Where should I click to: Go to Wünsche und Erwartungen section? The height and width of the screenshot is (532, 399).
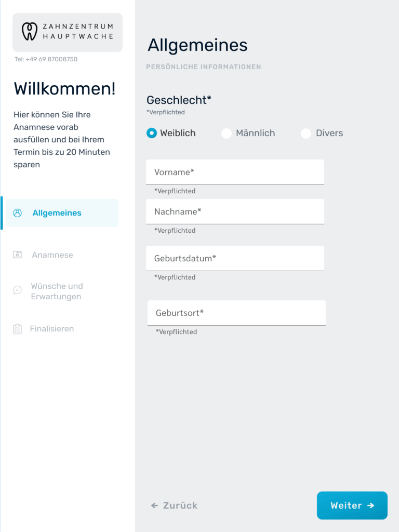click(57, 291)
